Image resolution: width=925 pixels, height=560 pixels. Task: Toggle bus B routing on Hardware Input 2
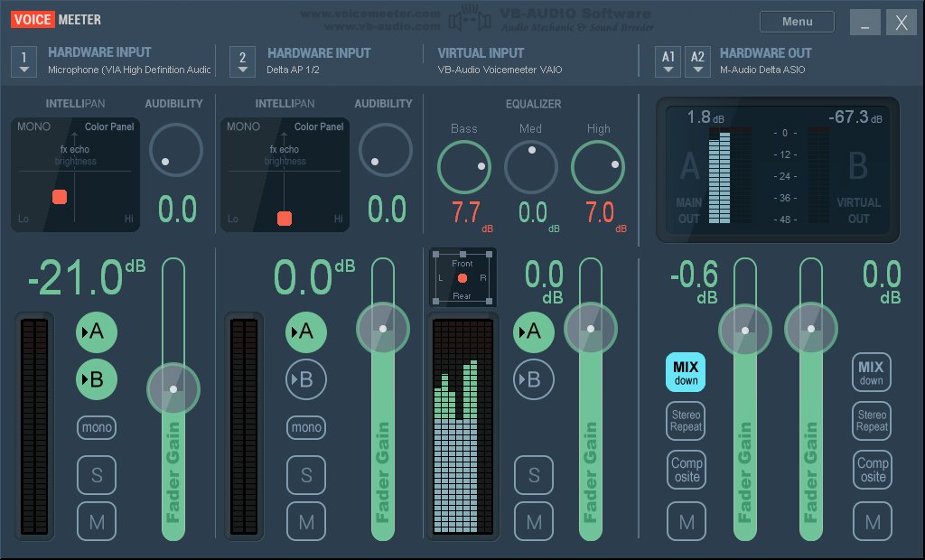[x=306, y=379]
